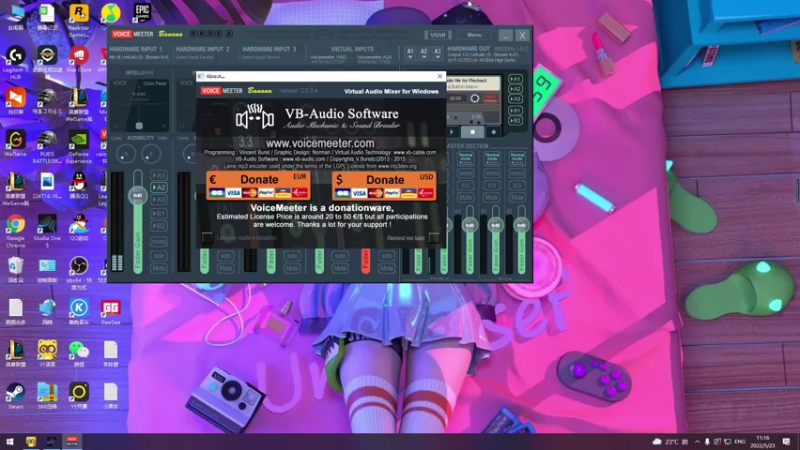Open the Studio One 5 icon
Screen dimensions: 800x450
click(47, 231)
